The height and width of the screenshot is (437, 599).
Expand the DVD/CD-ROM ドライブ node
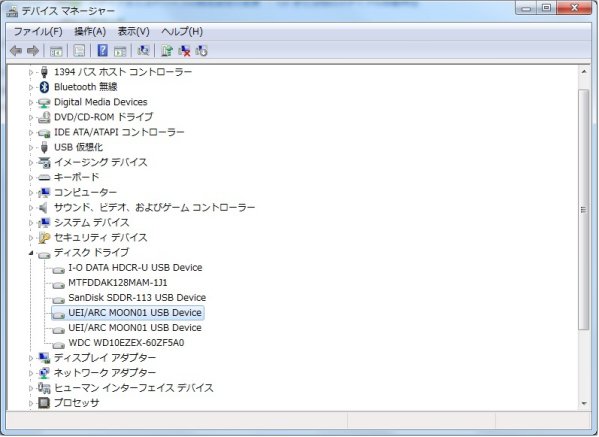31,117
